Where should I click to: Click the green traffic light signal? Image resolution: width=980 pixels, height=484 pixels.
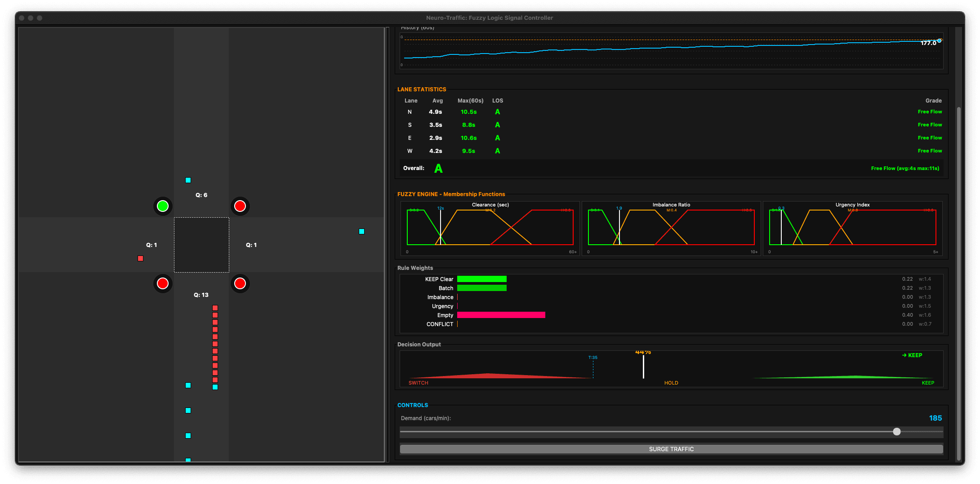163,206
